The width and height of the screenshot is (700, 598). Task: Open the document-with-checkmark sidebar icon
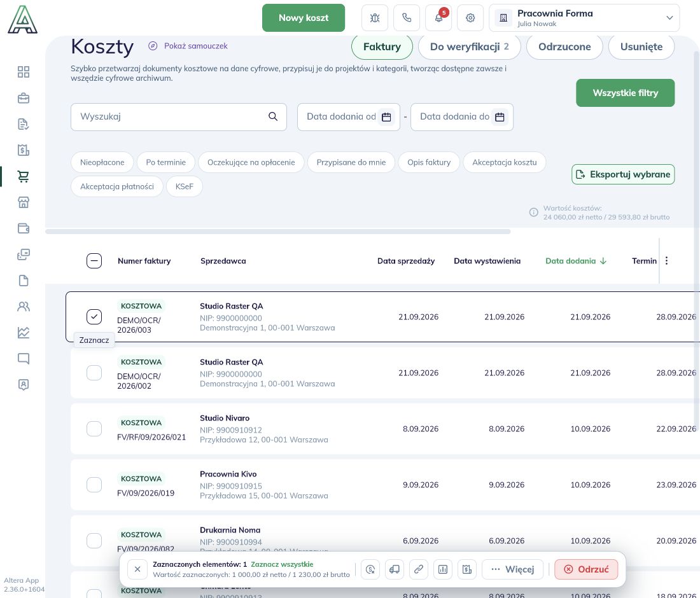23,124
